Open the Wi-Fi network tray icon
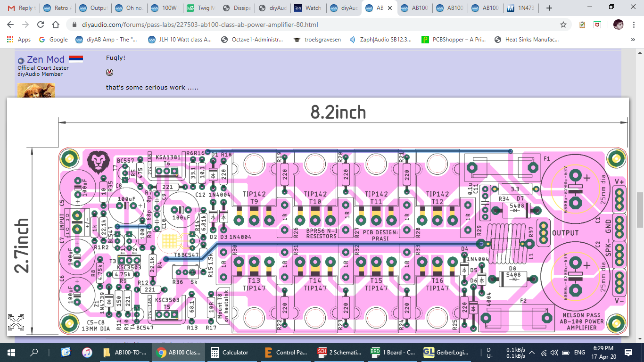This screenshot has width=644, height=362. click(x=544, y=353)
